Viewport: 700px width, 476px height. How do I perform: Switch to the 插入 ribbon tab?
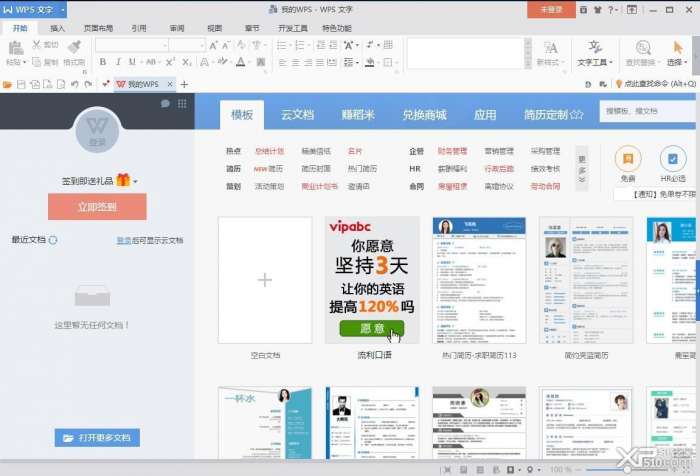click(58, 28)
